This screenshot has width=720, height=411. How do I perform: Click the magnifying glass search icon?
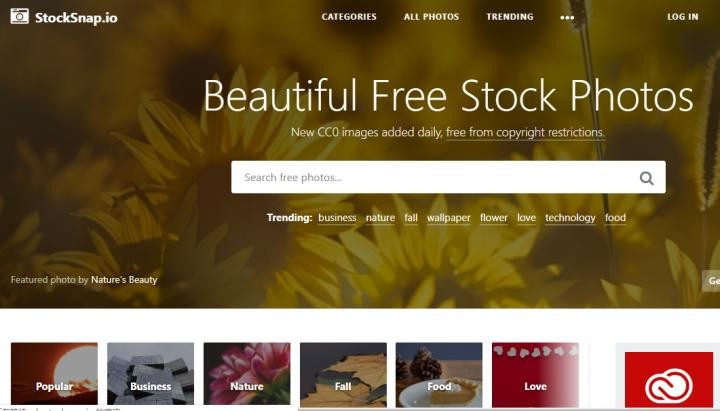pos(647,178)
